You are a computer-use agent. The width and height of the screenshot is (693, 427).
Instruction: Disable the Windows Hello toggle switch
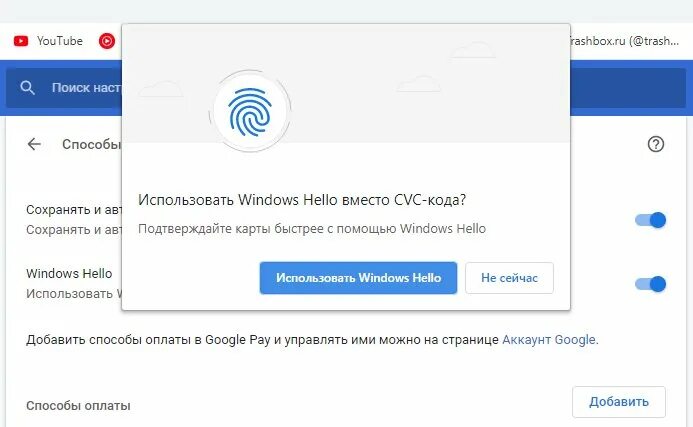pos(650,284)
